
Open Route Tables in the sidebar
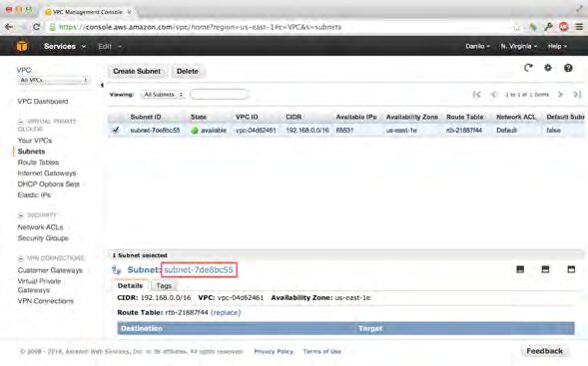point(38,163)
